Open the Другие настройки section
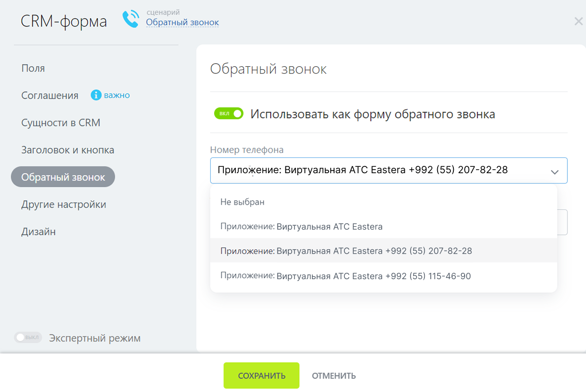Image resolution: width=586 pixels, height=392 pixels. (63, 205)
